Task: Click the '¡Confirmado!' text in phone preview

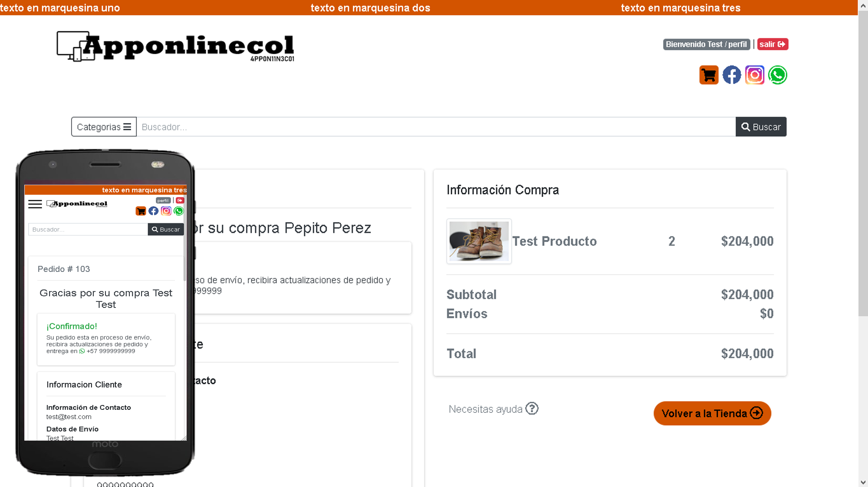Action: 72,326
